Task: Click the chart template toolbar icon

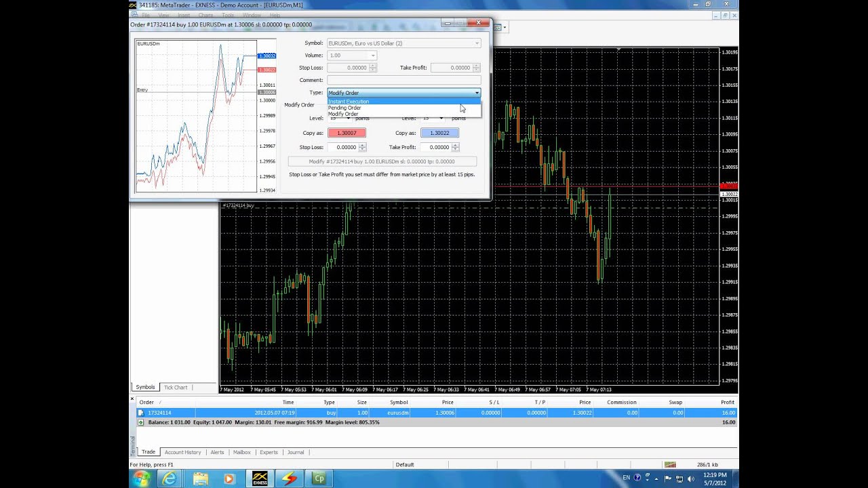Action: [x=498, y=27]
